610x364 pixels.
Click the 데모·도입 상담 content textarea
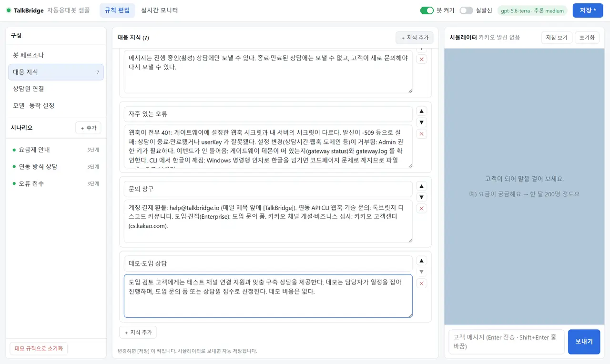[268, 296]
